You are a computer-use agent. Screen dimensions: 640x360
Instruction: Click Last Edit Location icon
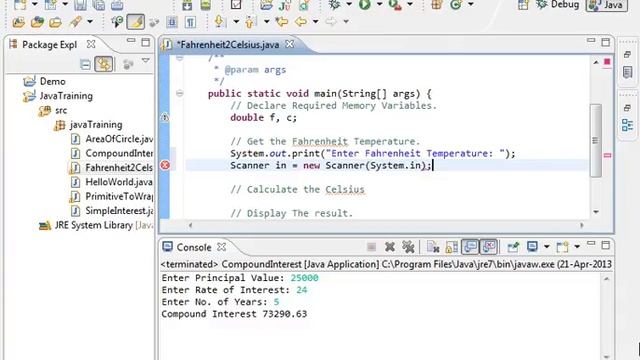click(x=282, y=21)
